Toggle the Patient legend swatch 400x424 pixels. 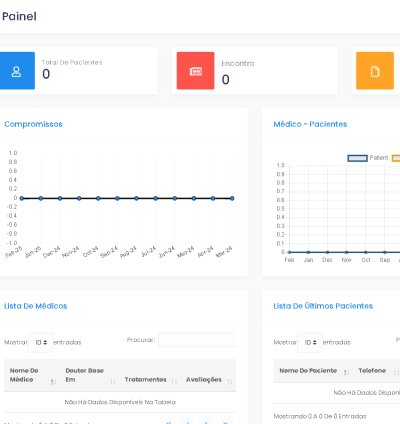pos(357,158)
